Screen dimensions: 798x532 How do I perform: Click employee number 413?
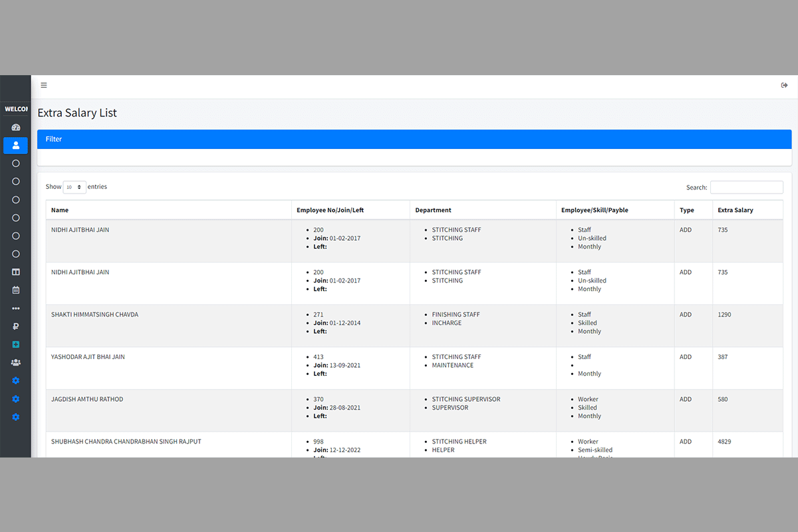pos(319,357)
